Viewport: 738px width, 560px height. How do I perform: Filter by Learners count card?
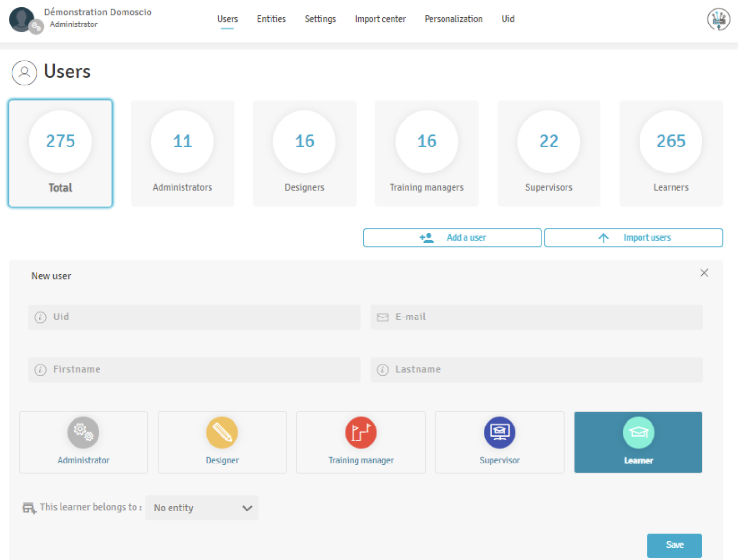[671, 154]
